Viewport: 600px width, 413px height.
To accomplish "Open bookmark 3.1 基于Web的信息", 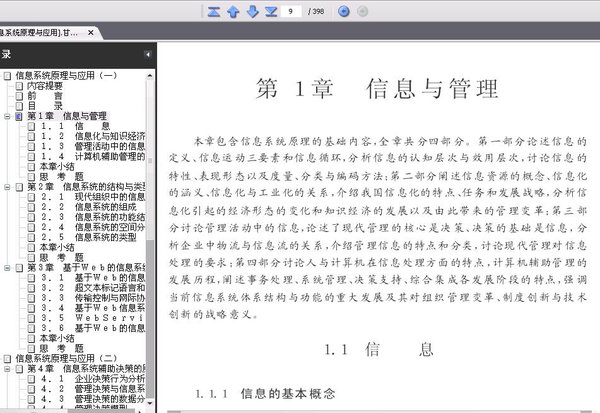I will pos(93,278).
